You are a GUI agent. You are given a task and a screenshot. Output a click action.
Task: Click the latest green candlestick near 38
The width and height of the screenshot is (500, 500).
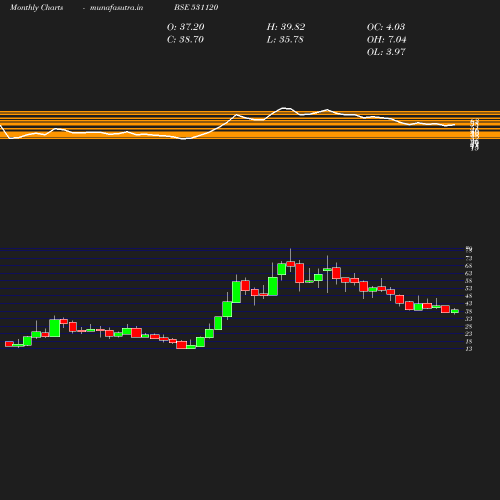[455, 311]
